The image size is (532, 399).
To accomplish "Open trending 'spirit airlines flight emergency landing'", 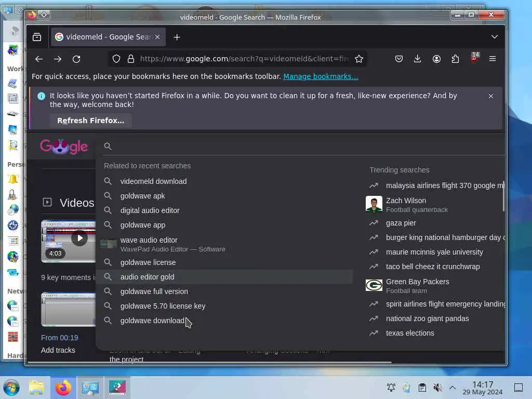I will [436, 304].
